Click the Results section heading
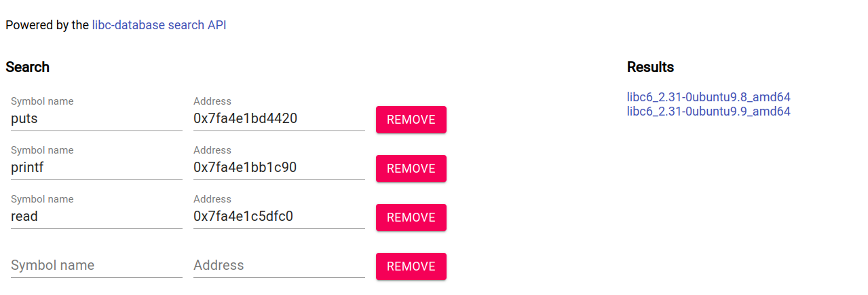 (x=650, y=67)
